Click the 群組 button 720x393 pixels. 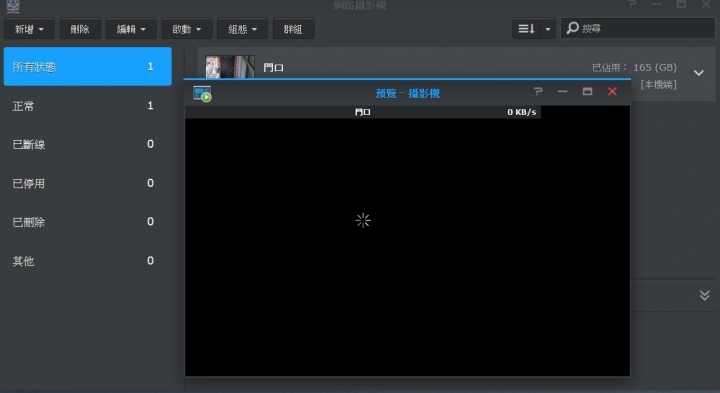tap(293, 29)
